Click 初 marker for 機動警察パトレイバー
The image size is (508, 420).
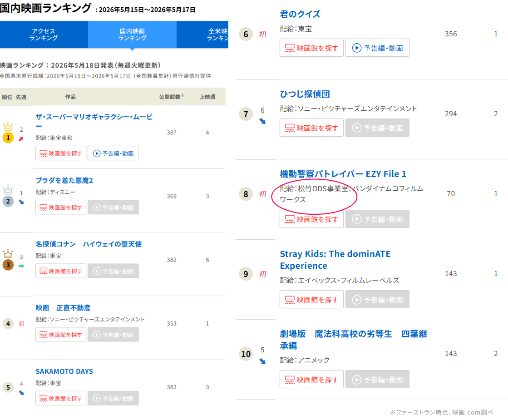262,194
